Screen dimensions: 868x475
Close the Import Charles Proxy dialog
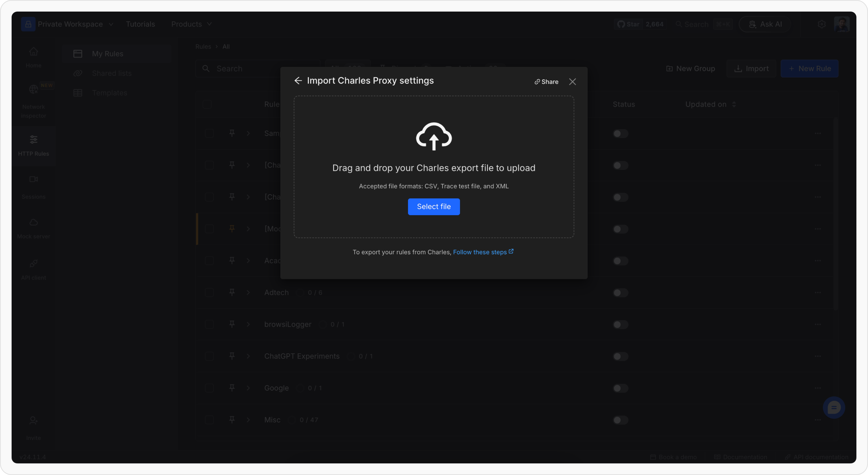[x=572, y=82]
